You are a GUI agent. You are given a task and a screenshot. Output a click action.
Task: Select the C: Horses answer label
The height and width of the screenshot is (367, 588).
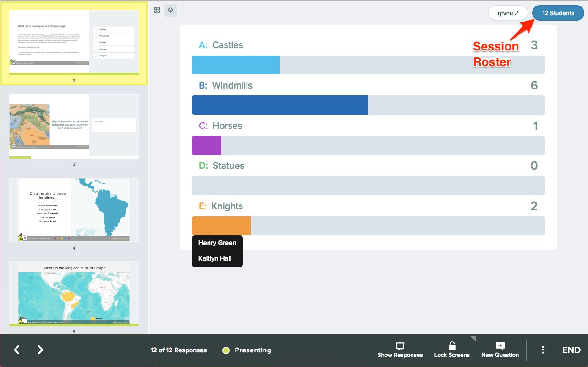coord(220,126)
